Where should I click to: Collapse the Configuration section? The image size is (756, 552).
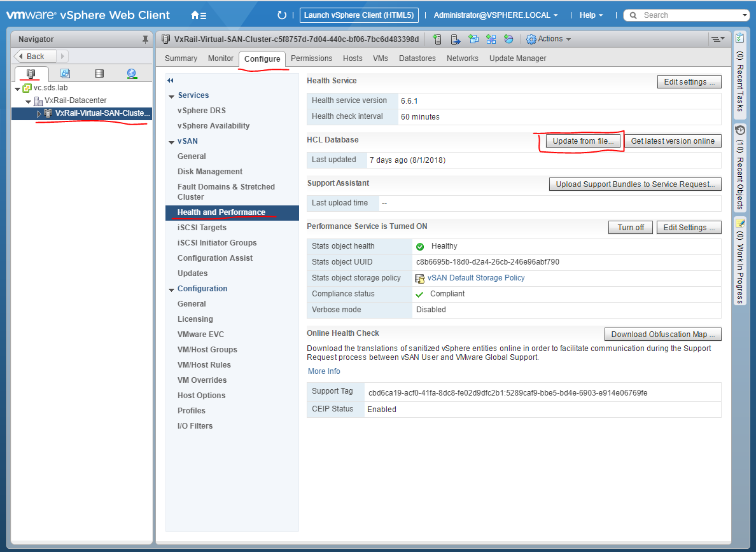click(x=171, y=289)
